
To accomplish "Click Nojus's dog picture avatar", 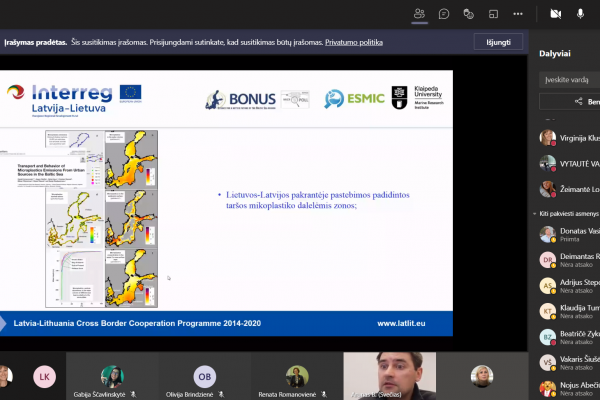I will pos(548,388).
